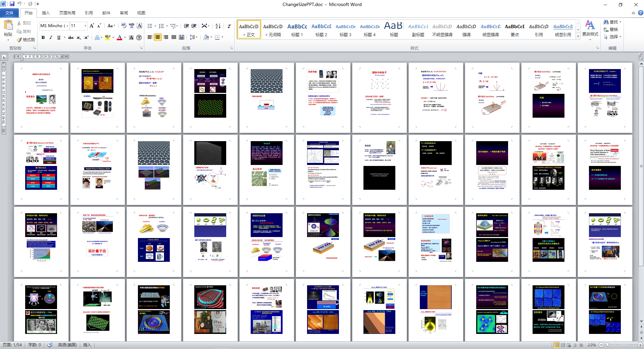Apply subscript formatting
Viewport: 644px width, 349px height.
pyautogui.click(x=79, y=38)
